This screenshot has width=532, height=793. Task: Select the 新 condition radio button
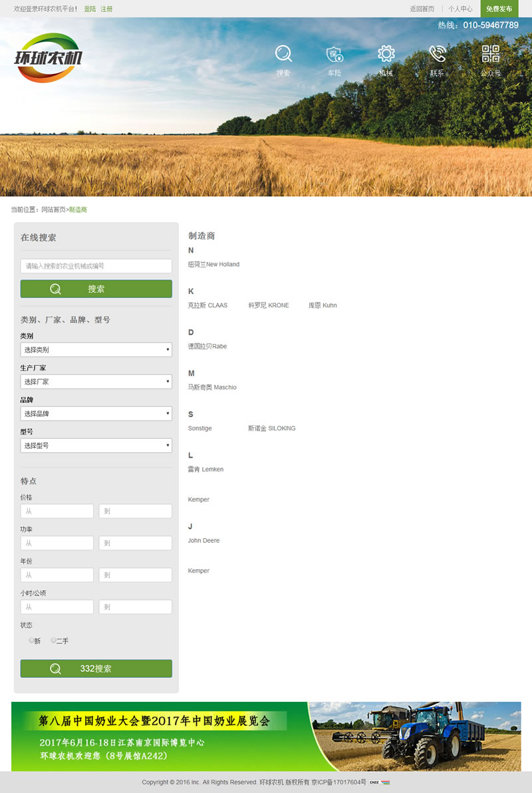coord(31,641)
